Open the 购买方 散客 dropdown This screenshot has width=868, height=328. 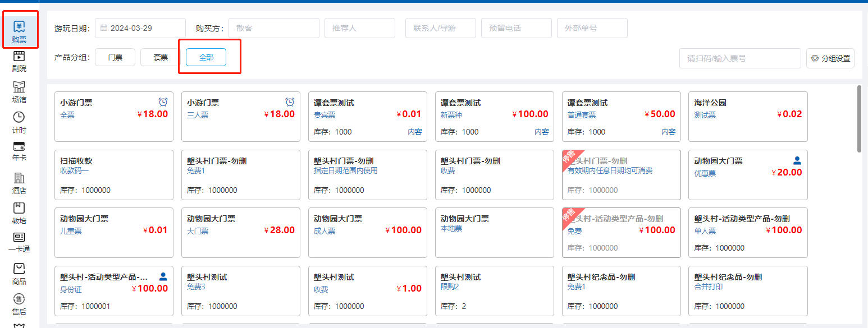273,28
